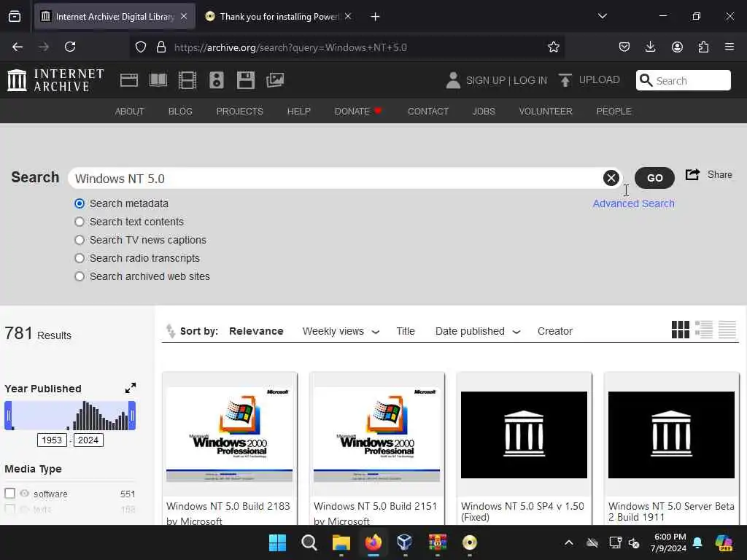Screen dimensions: 747x560
Task: Hide software results with the eye icon
Action: point(24,494)
